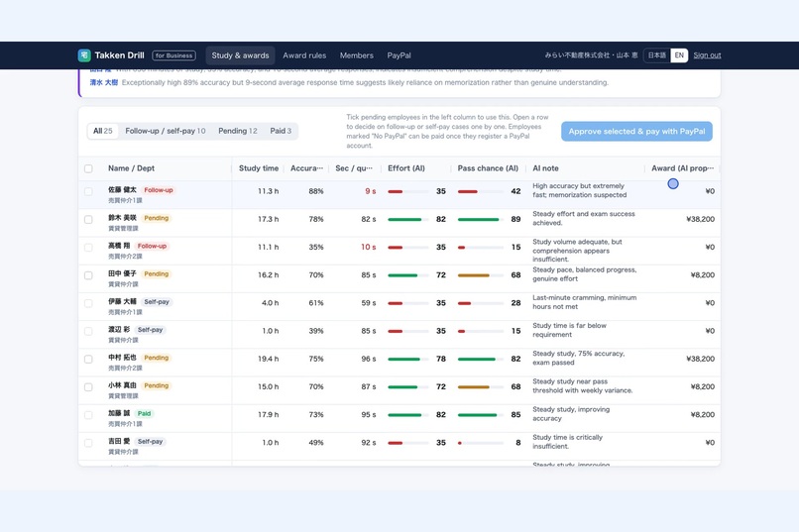
Task: Click the effort bar for 中村 拓也
Action: [408, 360]
